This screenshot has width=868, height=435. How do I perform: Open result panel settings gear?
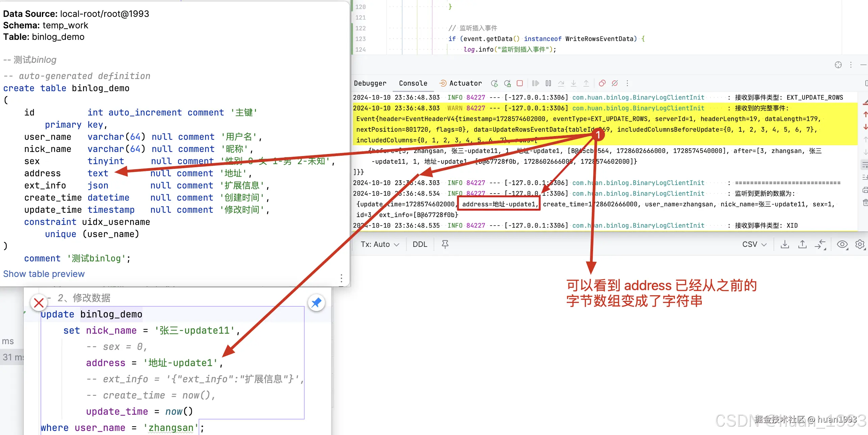860,244
